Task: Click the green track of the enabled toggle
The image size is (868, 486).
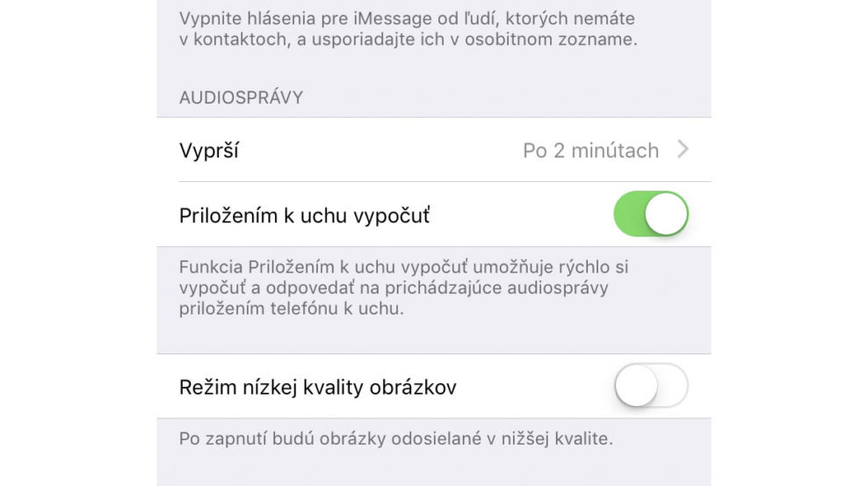Action: pos(629,214)
